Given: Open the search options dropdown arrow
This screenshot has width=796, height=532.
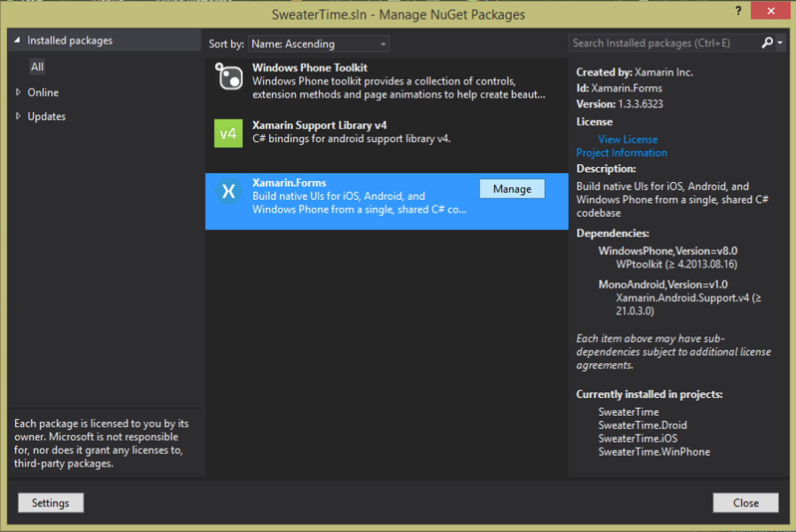Looking at the screenshot, I should coord(780,43).
